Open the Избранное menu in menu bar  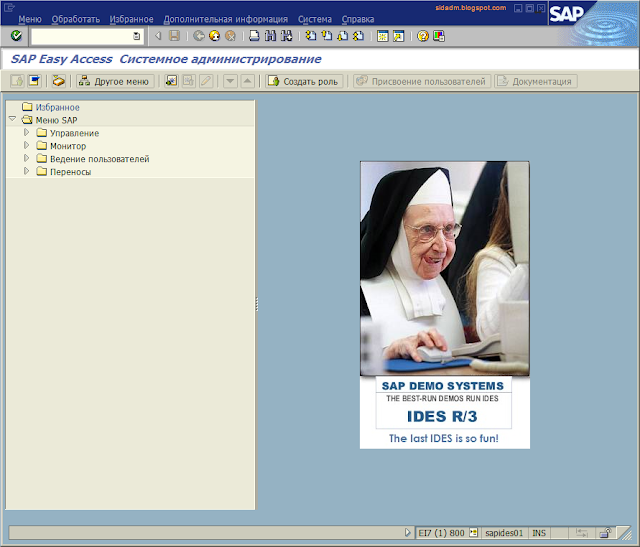pyautogui.click(x=131, y=19)
